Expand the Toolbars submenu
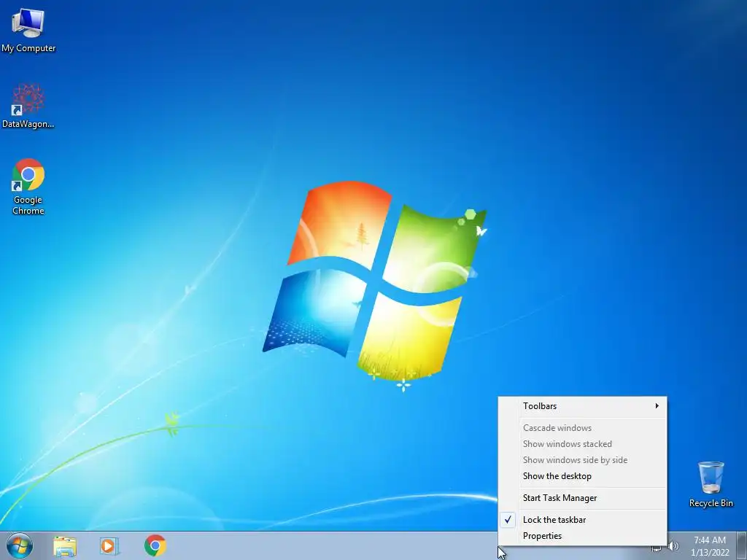The image size is (747, 560). pos(582,406)
